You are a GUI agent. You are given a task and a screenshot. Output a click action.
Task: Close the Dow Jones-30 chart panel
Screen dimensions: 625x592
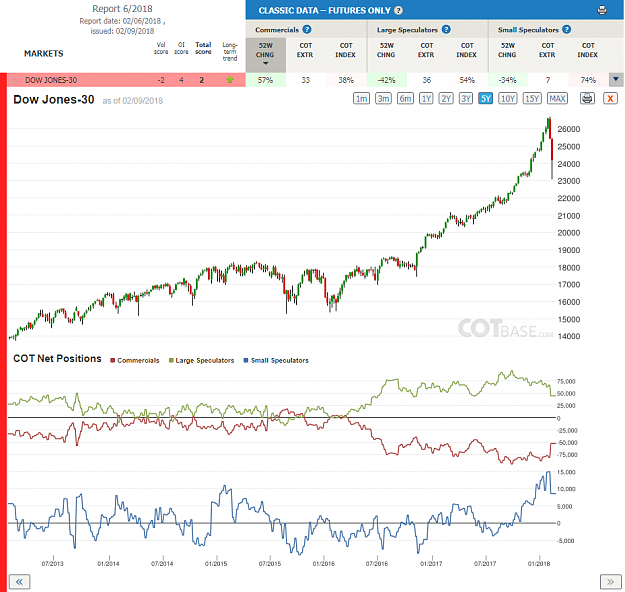[610, 98]
